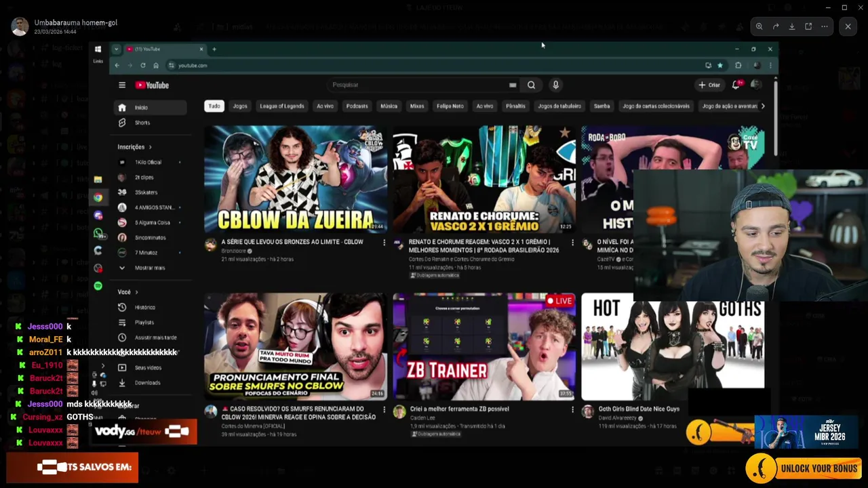Open Assistir mais tarde list
Screen dimensions: 868x488
coord(150,338)
